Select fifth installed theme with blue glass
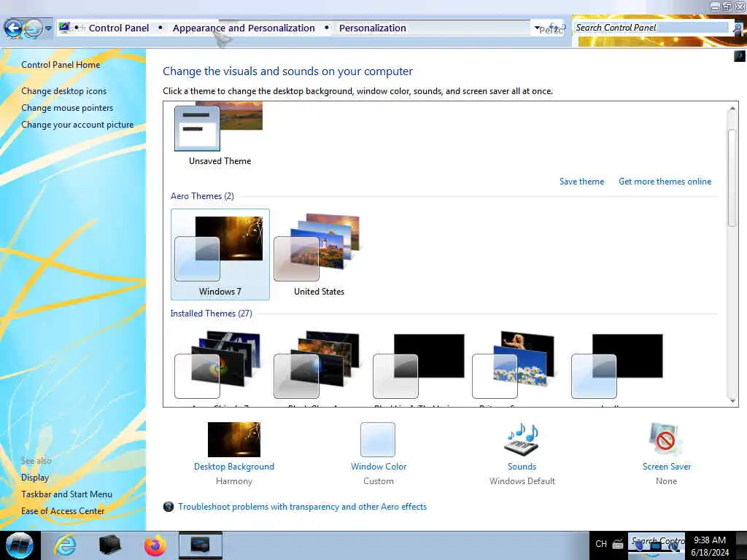Image resolution: width=747 pixels, height=560 pixels. (x=617, y=366)
